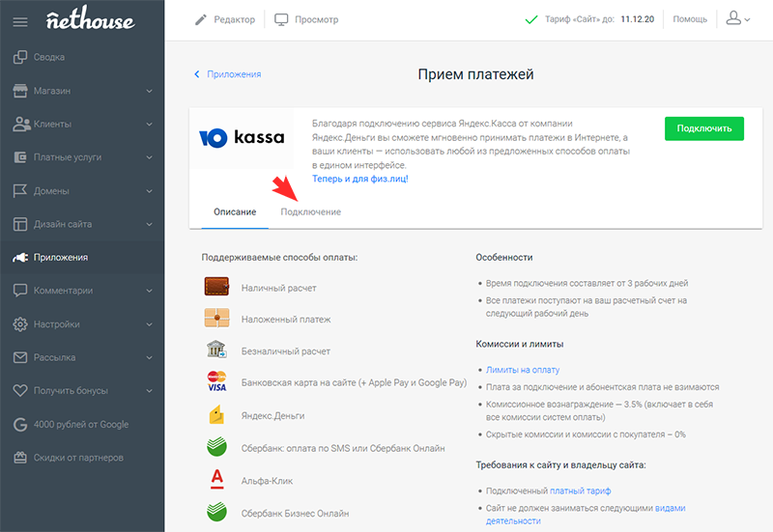Toggle the hamburger menu icon
773x532 pixels.
20,21
